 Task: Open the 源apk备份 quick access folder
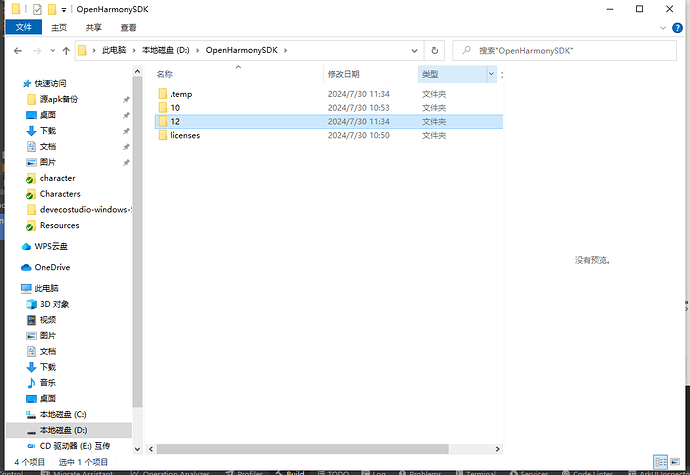59,99
